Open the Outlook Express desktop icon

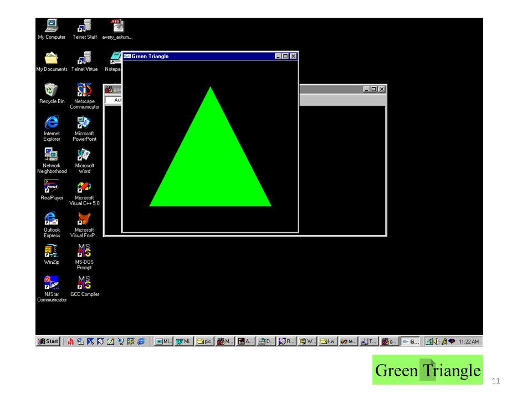pos(52,224)
